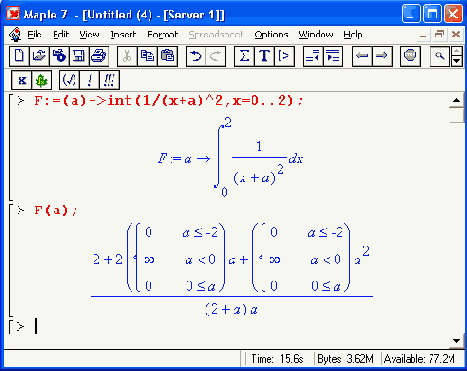
Task: Go forward with the right arrow button
Action: (382, 56)
